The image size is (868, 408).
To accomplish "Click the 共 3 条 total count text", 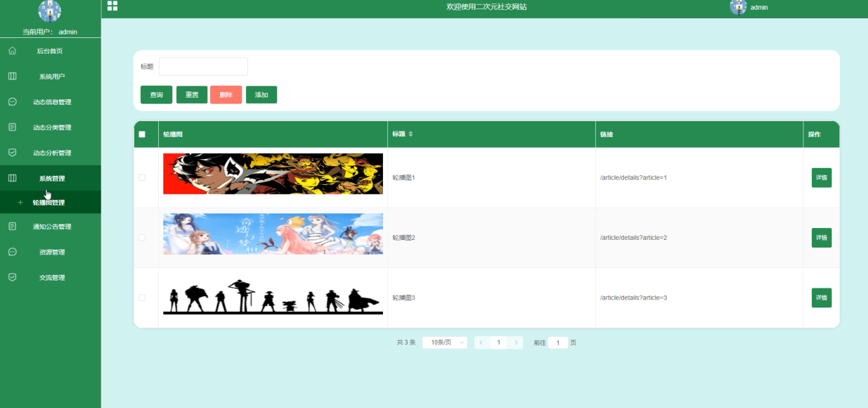I will point(406,343).
